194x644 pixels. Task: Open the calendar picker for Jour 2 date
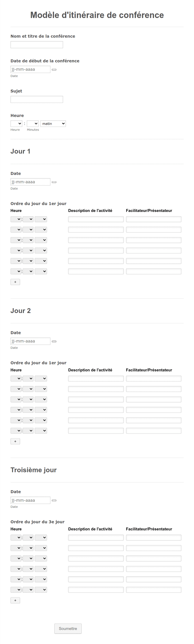click(x=54, y=341)
